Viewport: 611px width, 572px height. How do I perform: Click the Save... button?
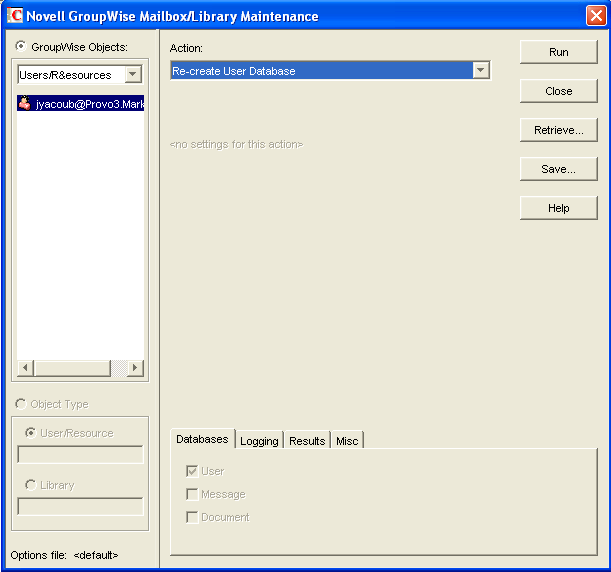(558, 169)
